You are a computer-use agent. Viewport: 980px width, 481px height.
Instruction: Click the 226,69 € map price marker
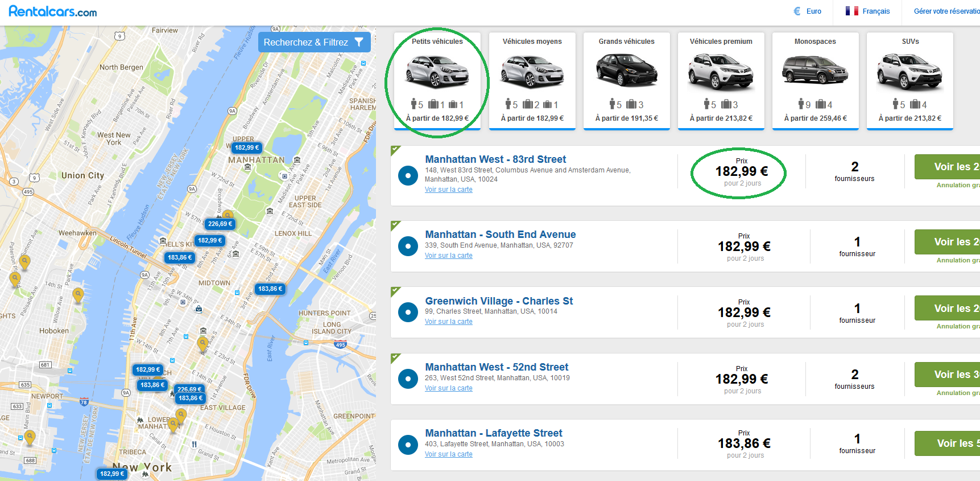pos(220,224)
